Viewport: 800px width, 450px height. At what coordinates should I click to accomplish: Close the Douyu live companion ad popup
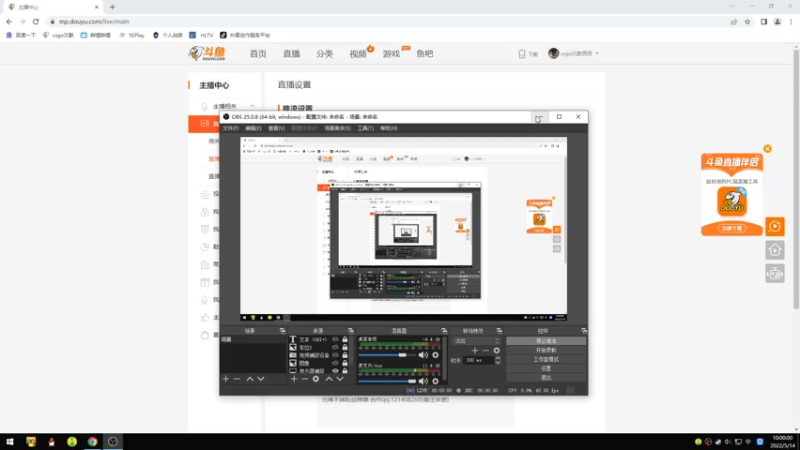(x=767, y=149)
